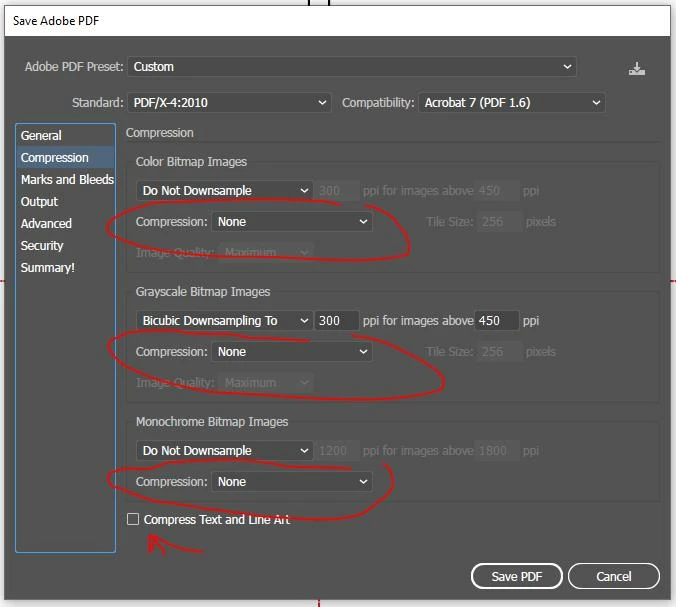The width and height of the screenshot is (676, 607).
Task: Open Monochrome downsampling dropdown
Action: click(x=225, y=451)
